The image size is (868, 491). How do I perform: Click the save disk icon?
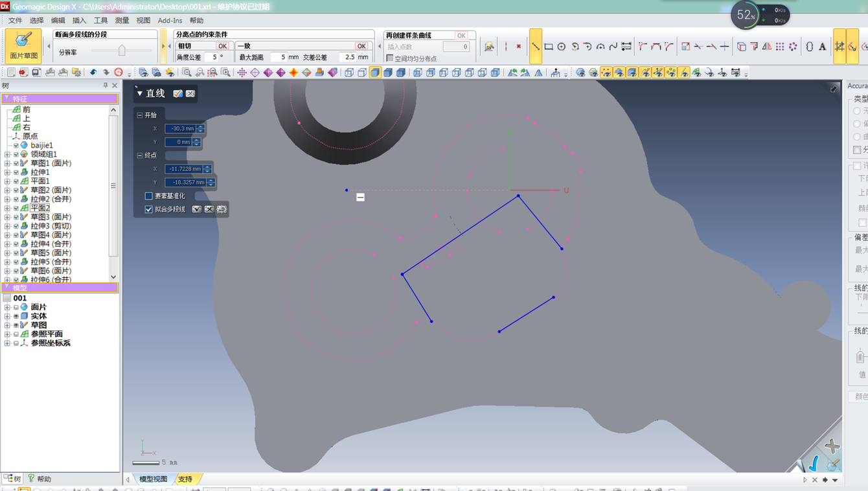[36, 73]
